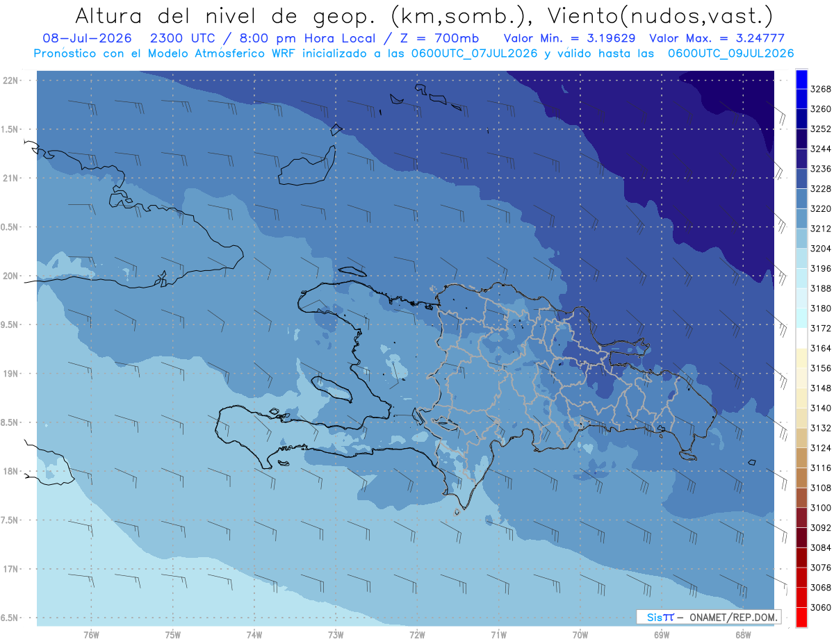Click the '3084' colorbar value label
Image resolution: width=834 pixels, height=644 pixels.
[821, 547]
